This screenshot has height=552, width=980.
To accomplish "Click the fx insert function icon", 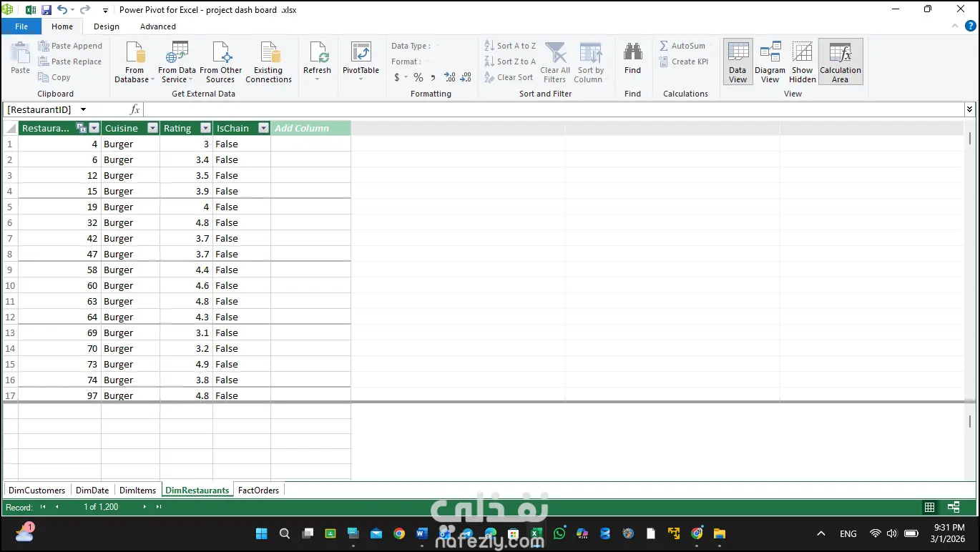I will 134,109.
